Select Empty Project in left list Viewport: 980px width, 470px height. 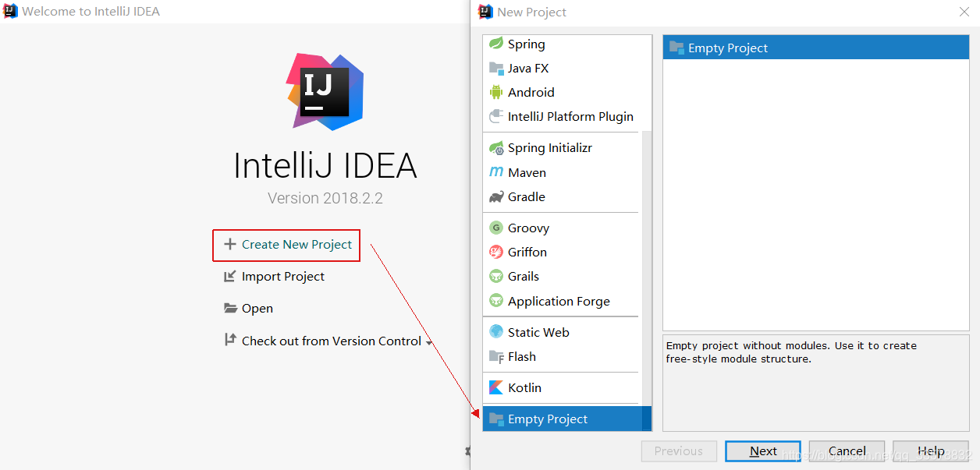[566, 419]
